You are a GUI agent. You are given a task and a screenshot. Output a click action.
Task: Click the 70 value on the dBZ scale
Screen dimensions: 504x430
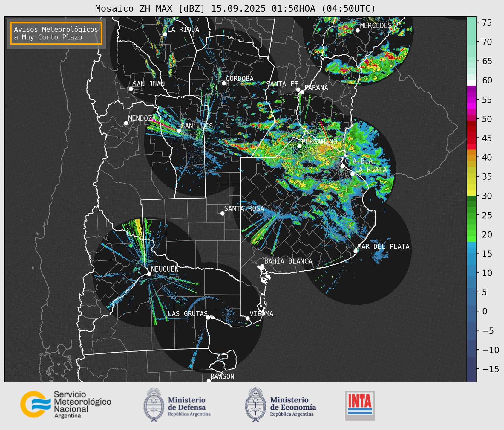487,42
